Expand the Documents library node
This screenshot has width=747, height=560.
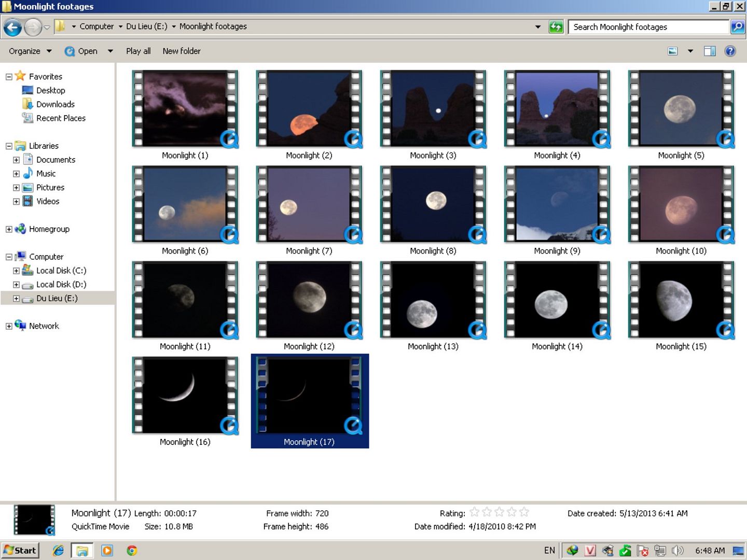[x=16, y=160]
